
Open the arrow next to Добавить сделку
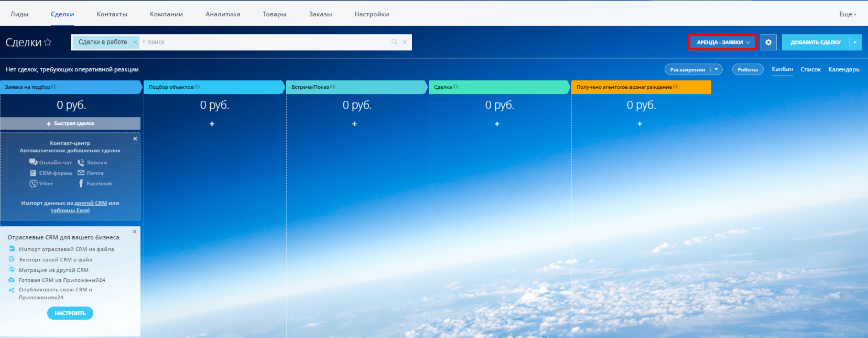tap(855, 43)
